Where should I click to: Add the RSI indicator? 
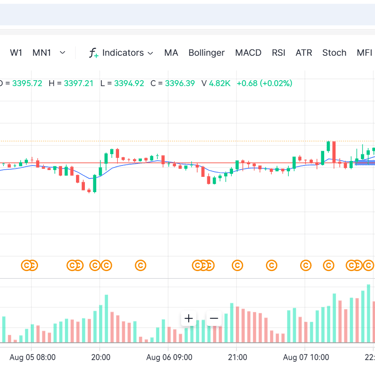coord(278,53)
